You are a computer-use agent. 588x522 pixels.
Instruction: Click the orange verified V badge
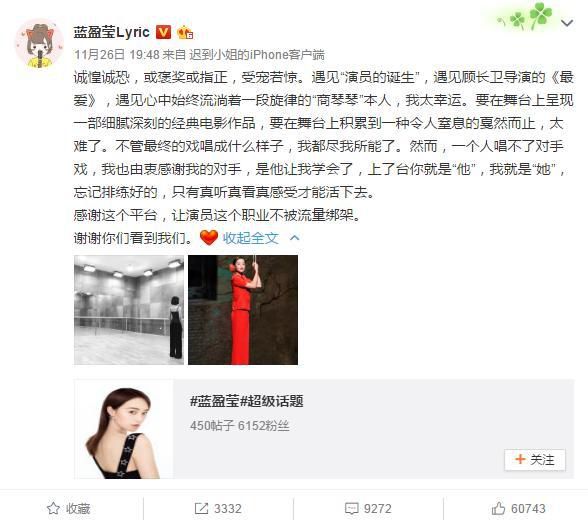(x=163, y=32)
